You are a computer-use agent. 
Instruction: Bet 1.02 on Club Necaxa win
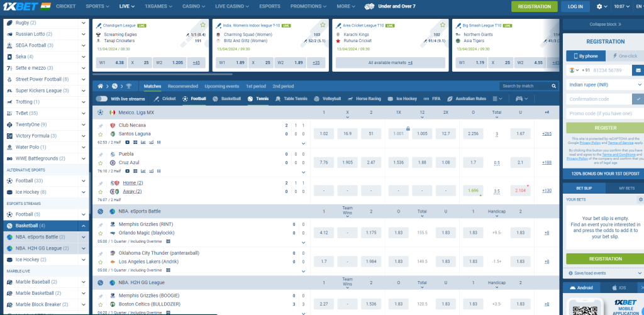[x=324, y=134]
